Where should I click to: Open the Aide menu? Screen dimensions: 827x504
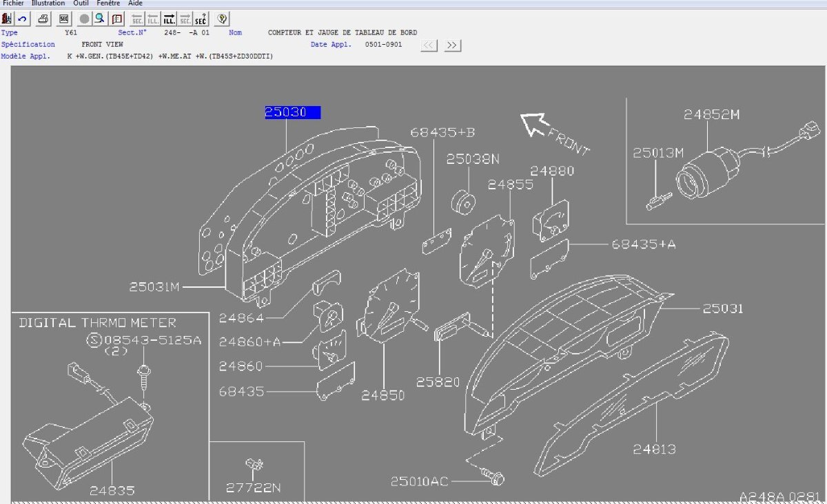click(135, 3)
